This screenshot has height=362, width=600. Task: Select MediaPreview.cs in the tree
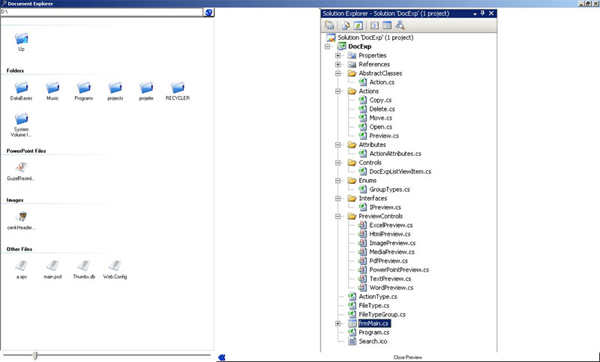pos(392,252)
